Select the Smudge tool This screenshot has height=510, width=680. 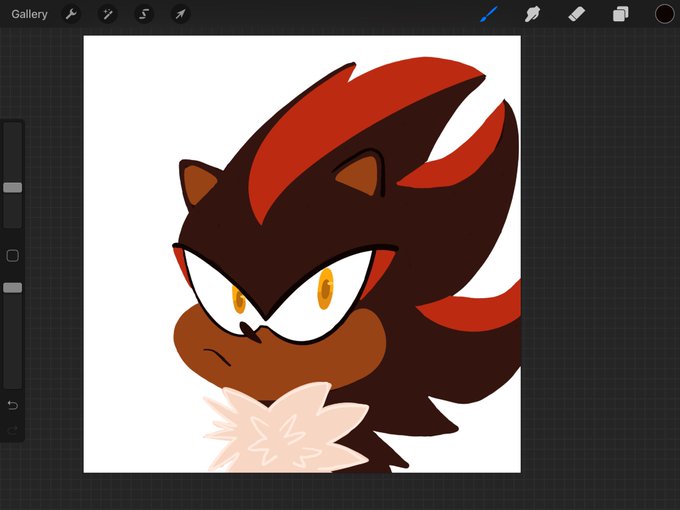click(x=532, y=14)
